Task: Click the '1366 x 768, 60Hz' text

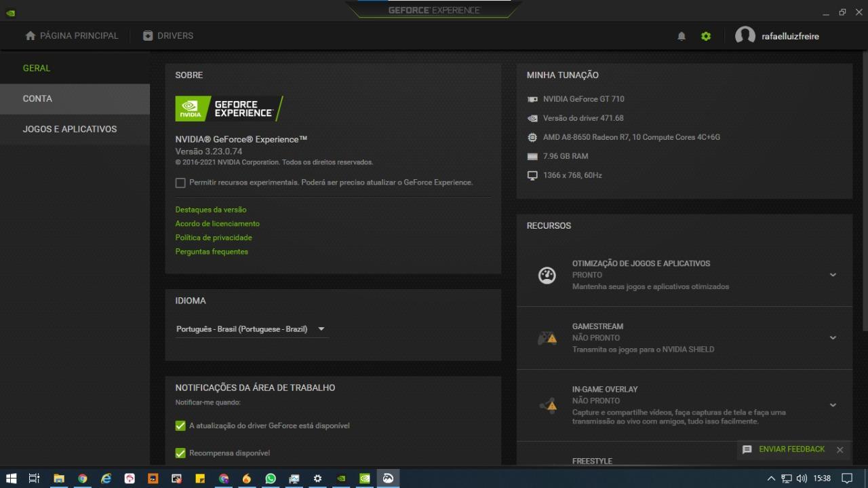Action: [572, 175]
